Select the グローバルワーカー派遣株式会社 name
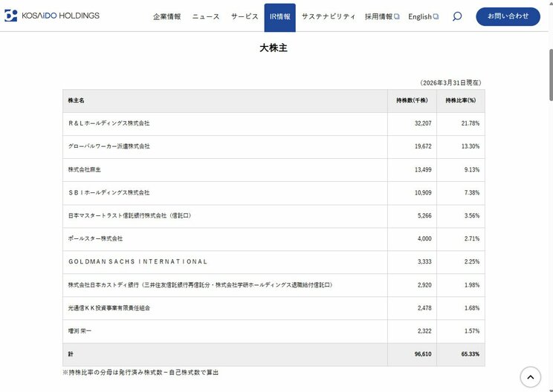This screenshot has width=553, height=392. 109,146
